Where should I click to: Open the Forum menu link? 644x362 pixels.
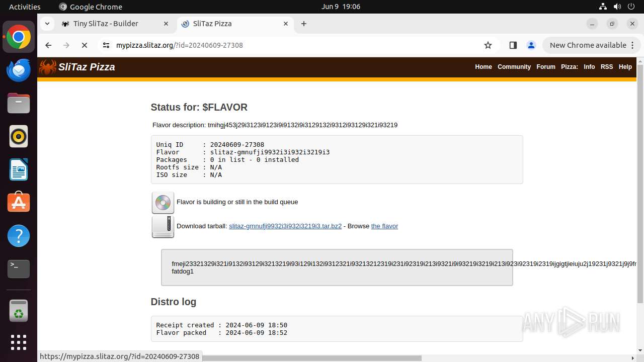coord(546,67)
